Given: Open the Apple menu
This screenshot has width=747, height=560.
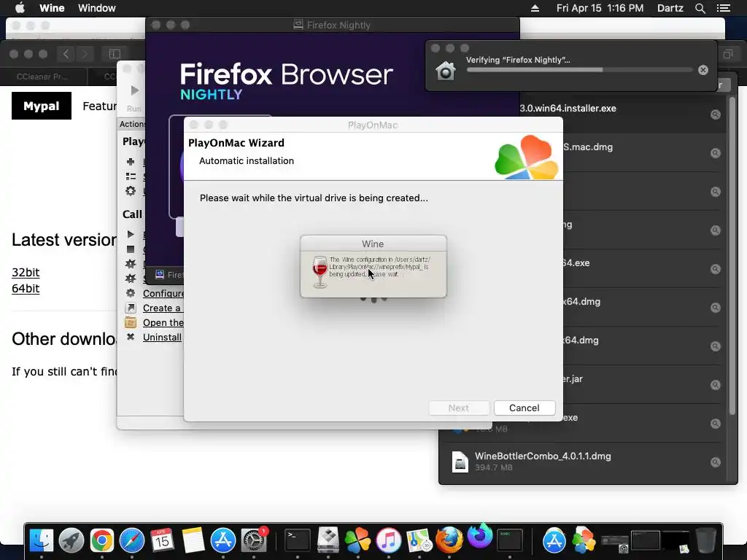Looking at the screenshot, I should 20,7.
